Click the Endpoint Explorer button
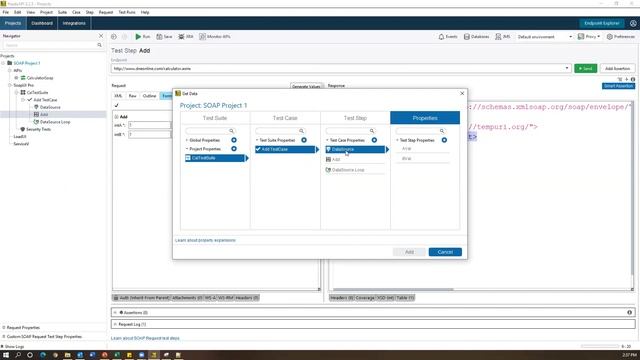Viewport: 640px width, 360px height. click(602, 23)
